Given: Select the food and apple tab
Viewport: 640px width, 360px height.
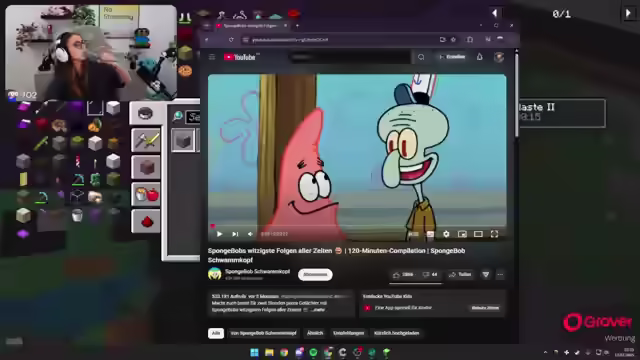Looking at the screenshot, I should click(146, 194).
